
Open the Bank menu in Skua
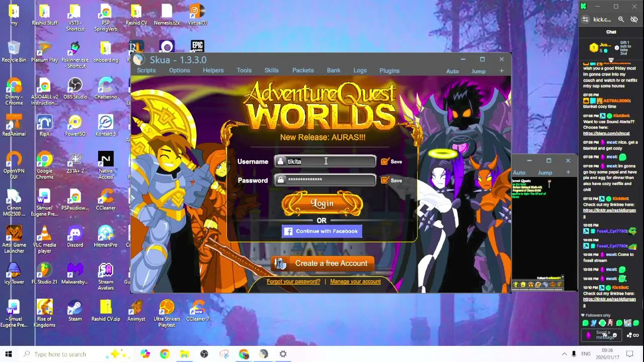[x=334, y=70]
